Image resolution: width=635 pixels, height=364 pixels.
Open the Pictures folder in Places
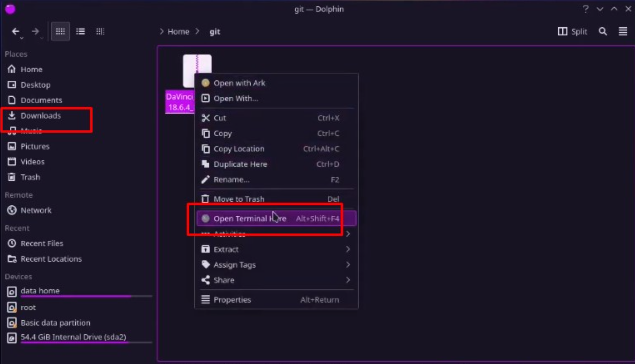coord(35,146)
